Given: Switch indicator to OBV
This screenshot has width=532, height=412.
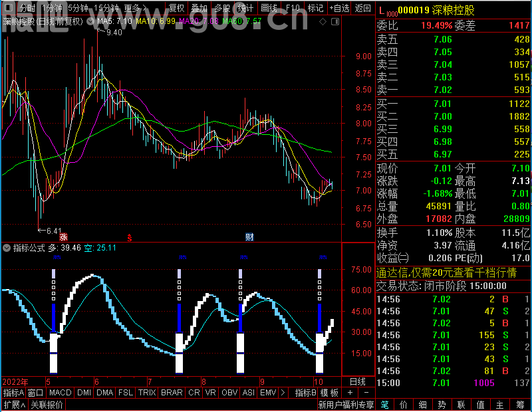Looking at the screenshot, I should [229, 393].
